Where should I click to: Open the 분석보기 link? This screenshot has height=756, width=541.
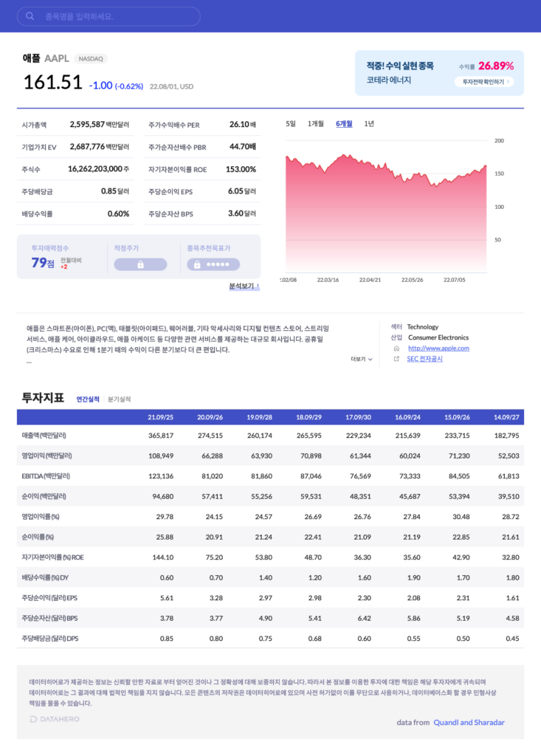pyautogui.click(x=244, y=286)
